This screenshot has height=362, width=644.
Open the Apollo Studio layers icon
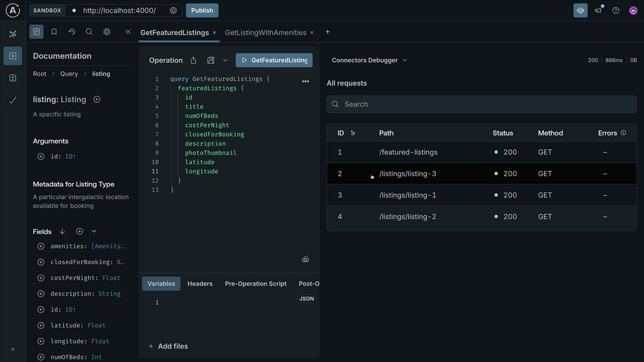(580, 11)
